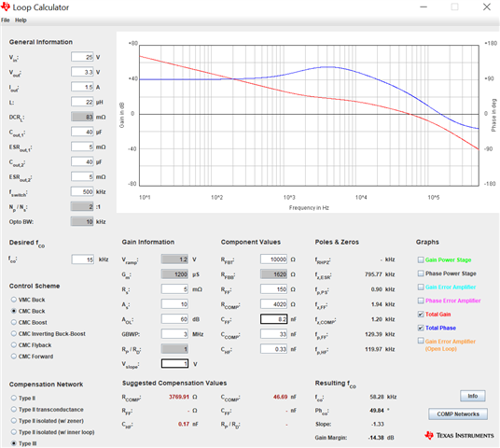Click the RCOMP component value field
Image resolution: width=500 pixels, height=448 pixels.
pyautogui.click(x=274, y=304)
